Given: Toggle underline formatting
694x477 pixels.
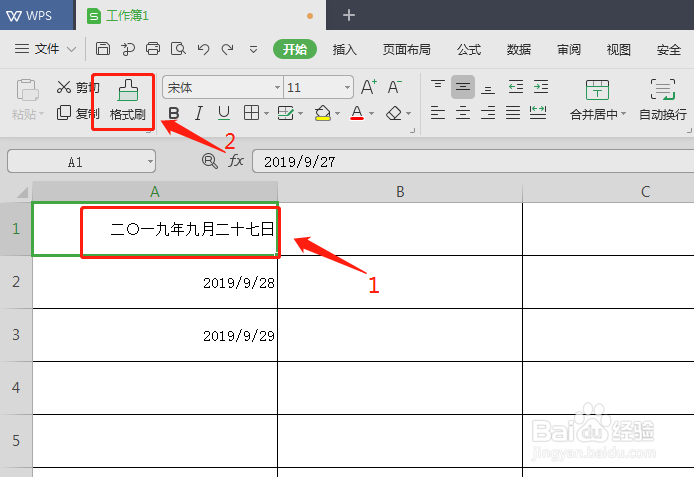Looking at the screenshot, I should (x=224, y=113).
